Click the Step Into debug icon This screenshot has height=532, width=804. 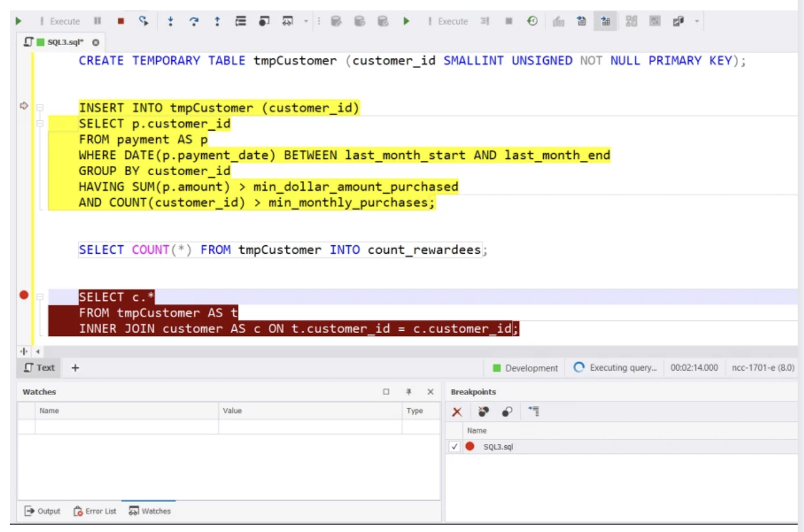click(x=170, y=21)
